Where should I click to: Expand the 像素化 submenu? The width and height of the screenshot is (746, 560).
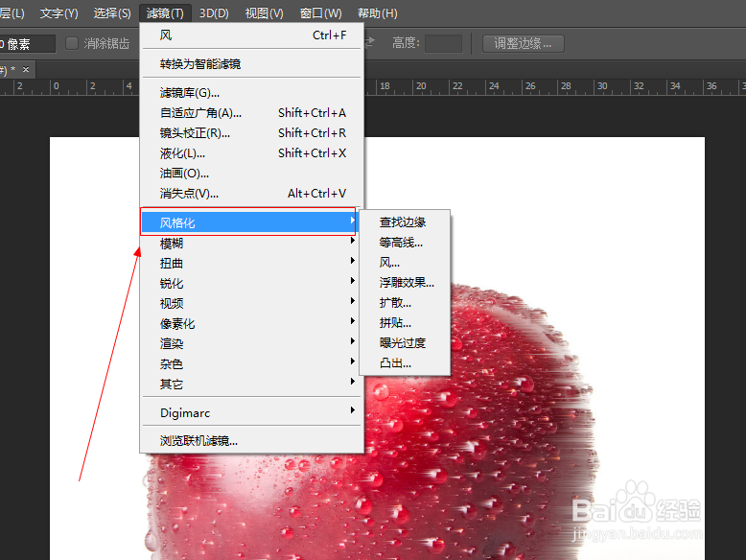click(251, 323)
